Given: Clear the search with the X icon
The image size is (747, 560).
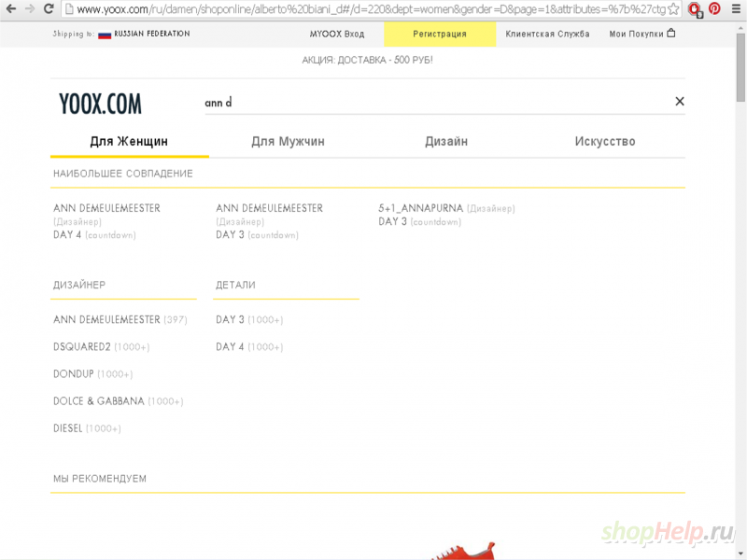Looking at the screenshot, I should pos(680,101).
